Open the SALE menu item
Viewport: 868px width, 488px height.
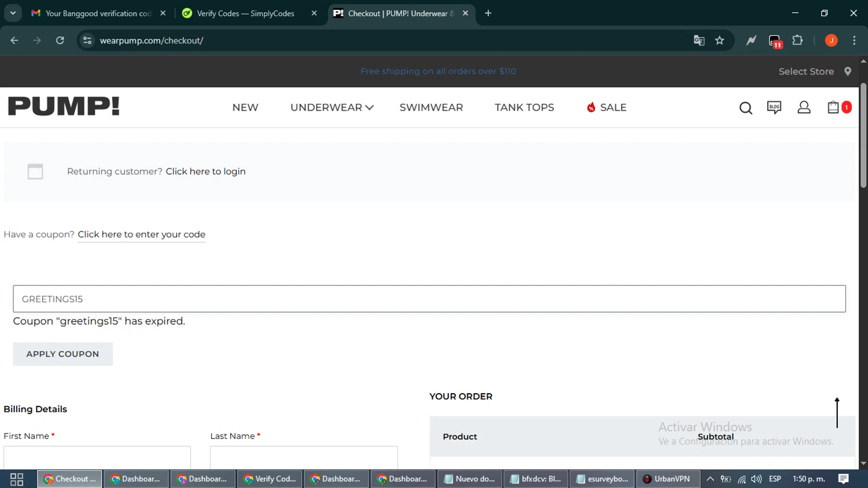613,108
